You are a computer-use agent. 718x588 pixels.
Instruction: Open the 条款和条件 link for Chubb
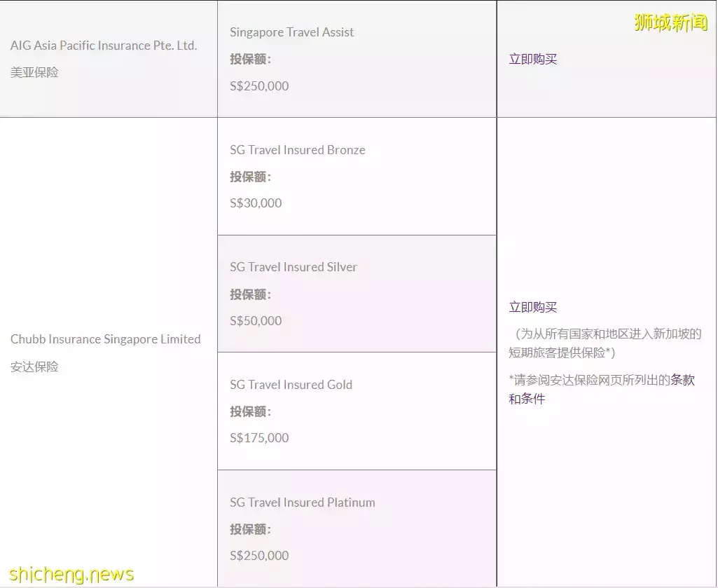(x=682, y=381)
